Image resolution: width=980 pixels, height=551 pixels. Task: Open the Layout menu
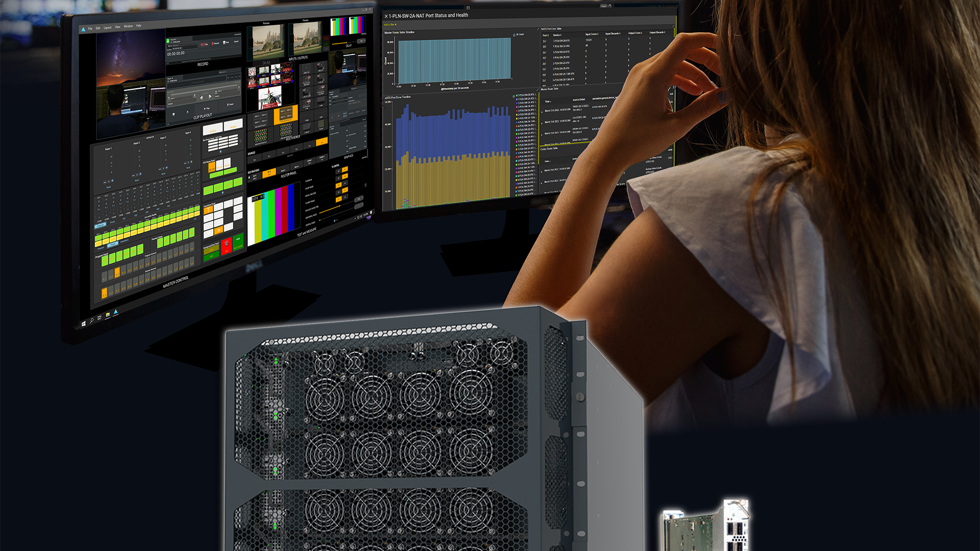tap(107, 28)
